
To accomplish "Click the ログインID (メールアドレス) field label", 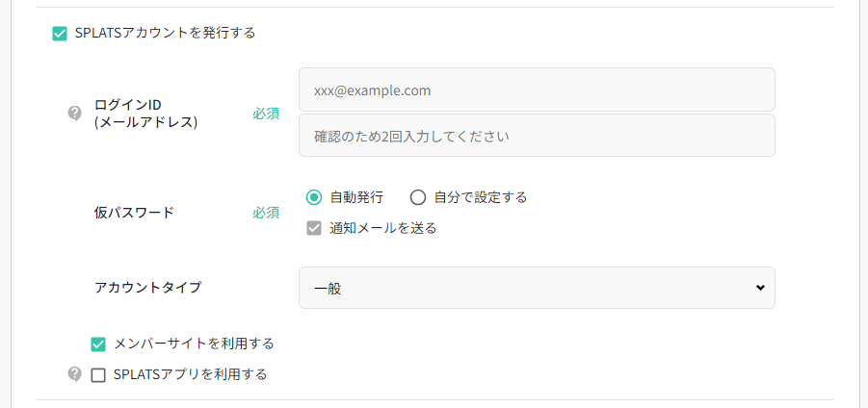I will pyautogui.click(x=145, y=114).
